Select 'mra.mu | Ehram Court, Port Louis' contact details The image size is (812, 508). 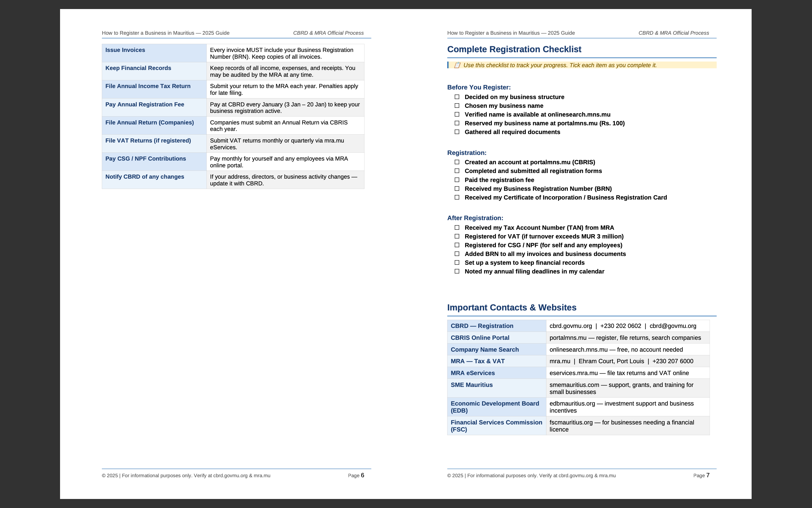(621, 361)
